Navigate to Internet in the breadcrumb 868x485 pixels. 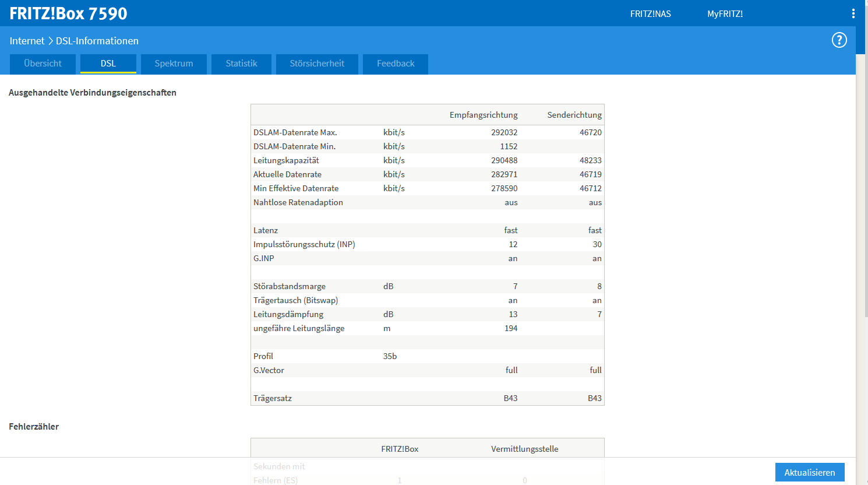27,41
